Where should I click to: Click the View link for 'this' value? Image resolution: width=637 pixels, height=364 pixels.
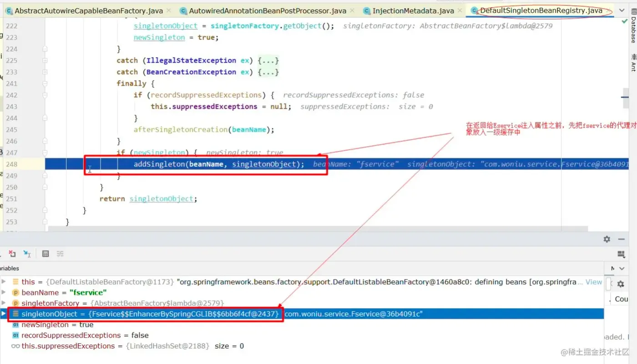pos(594,282)
